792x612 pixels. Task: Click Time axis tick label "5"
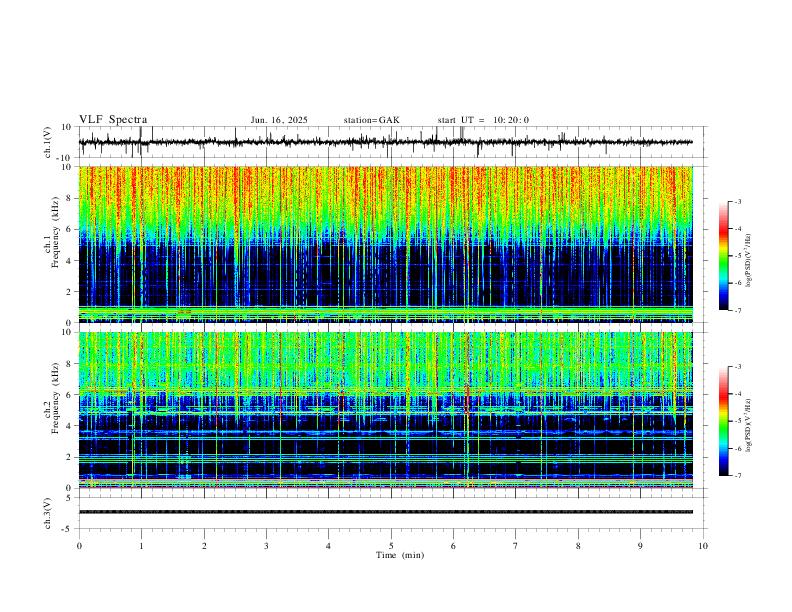click(391, 546)
